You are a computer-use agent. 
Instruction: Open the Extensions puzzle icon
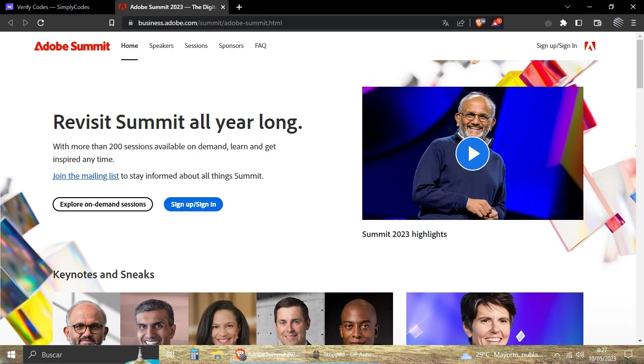click(x=563, y=23)
